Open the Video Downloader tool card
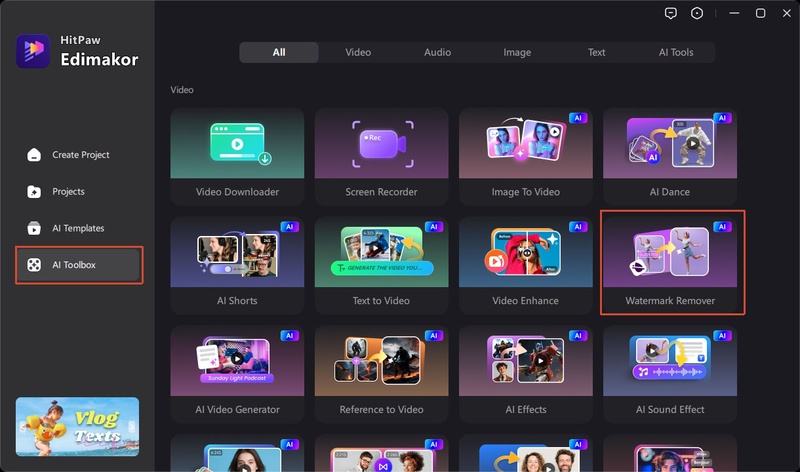Viewport: 800px width, 472px height. coord(237,157)
